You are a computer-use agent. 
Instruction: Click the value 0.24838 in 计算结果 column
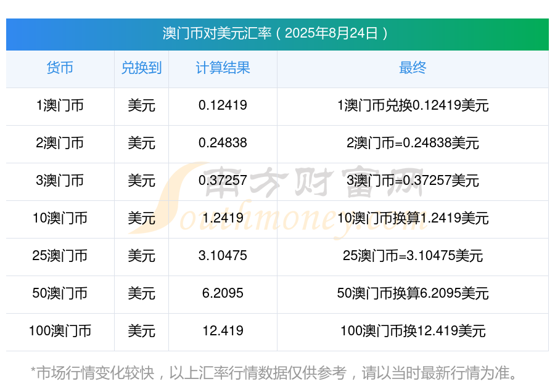[x=223, y=142]
